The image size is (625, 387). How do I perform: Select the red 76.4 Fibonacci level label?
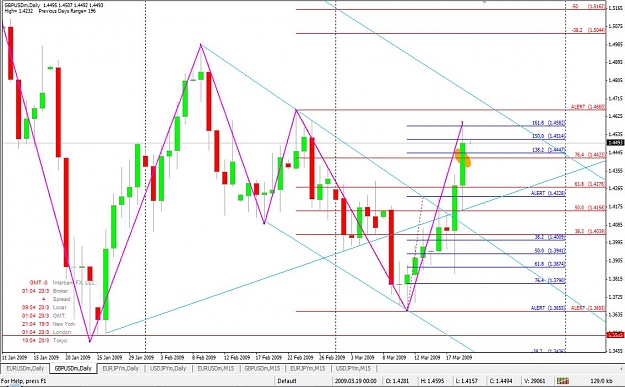coord(590,155)
